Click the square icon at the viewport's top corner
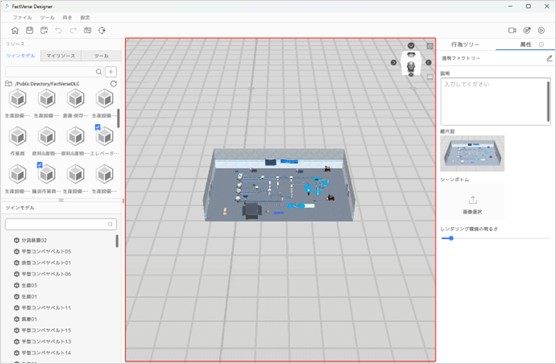The height and width of the screenshot is (364, 556). coord(430,46)
